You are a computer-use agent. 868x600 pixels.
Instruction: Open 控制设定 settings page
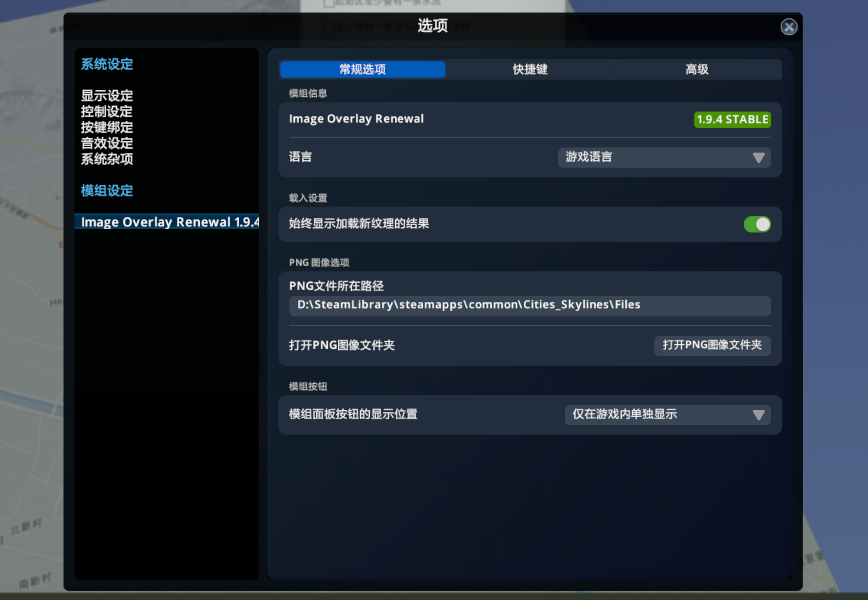(x=106, y=111)
